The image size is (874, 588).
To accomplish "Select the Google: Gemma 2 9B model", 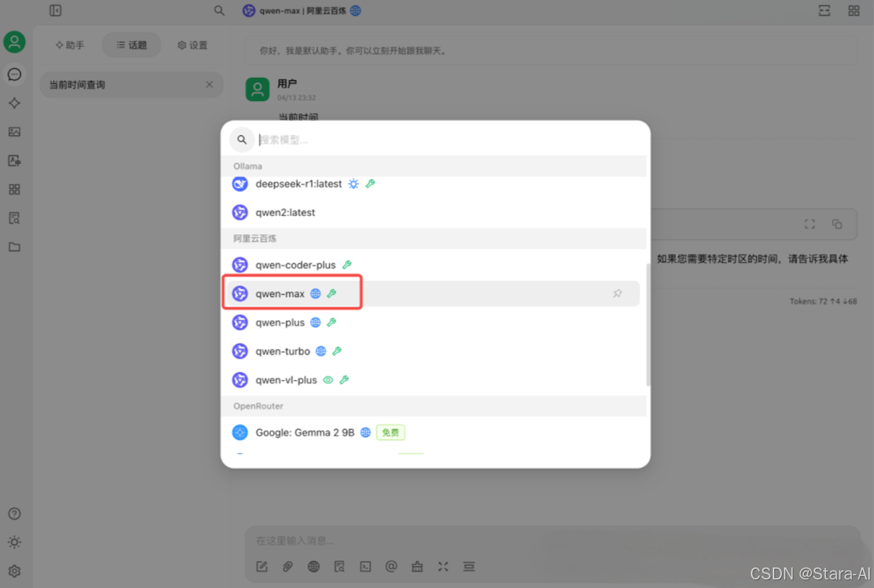I will click(433, 432).
